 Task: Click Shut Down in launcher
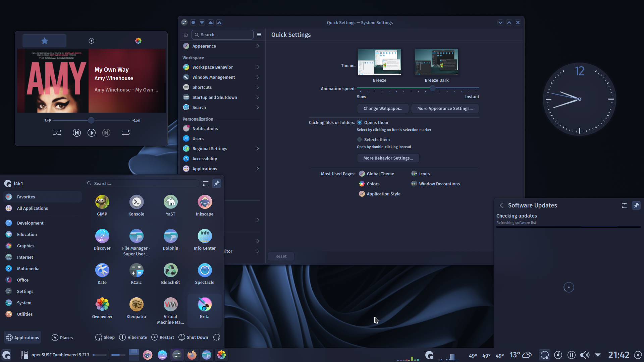(193, 337)
